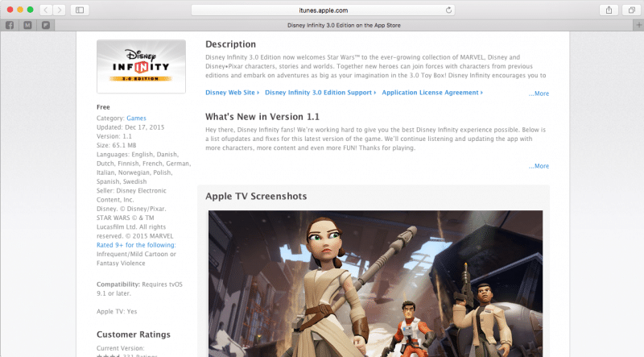Toggle the Safari sidebar
Viewport: 644px width, 357px height.
pos(80,10)
